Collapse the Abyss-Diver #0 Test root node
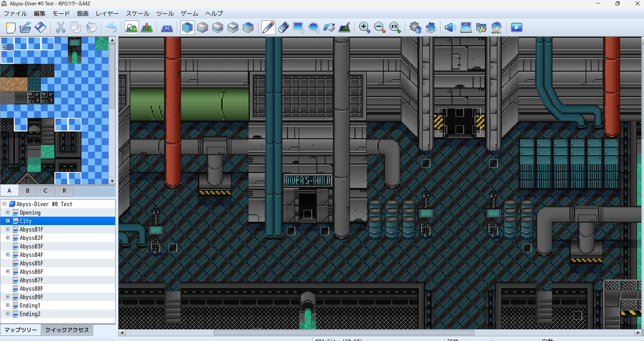 [4, 204]
